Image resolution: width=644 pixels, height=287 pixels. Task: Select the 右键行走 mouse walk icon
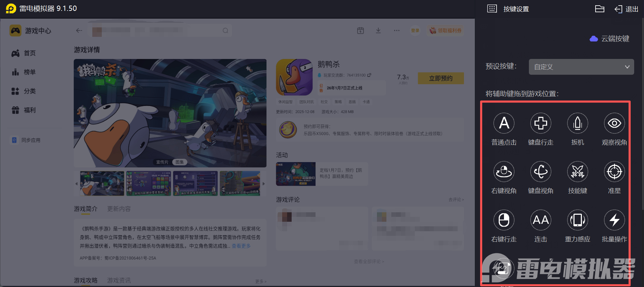[x=504, y=220]
